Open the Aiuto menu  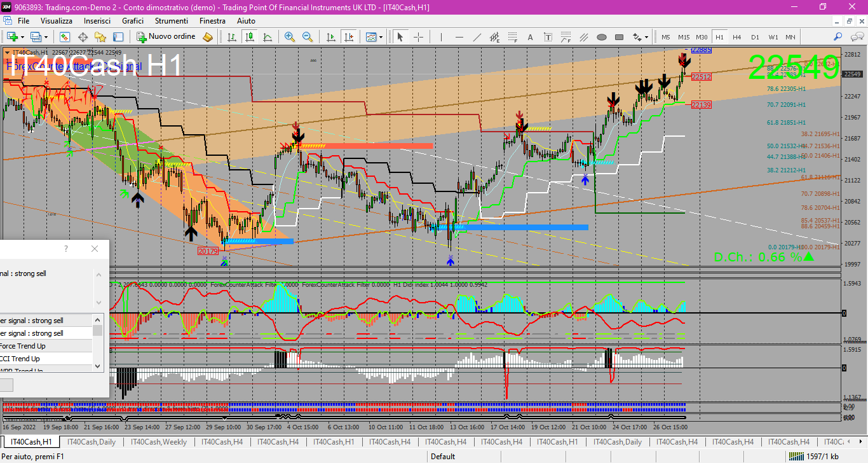pos(246,21)
